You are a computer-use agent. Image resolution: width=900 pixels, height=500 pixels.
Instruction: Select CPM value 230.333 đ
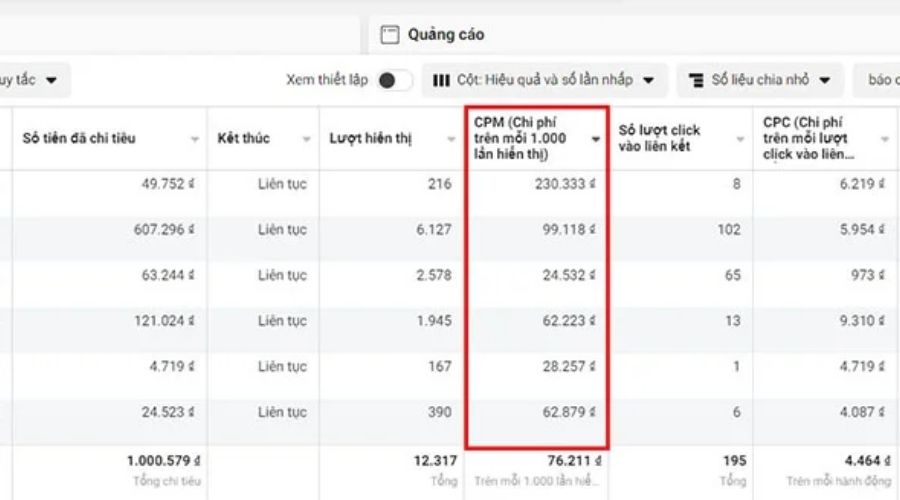coord(565,184)
